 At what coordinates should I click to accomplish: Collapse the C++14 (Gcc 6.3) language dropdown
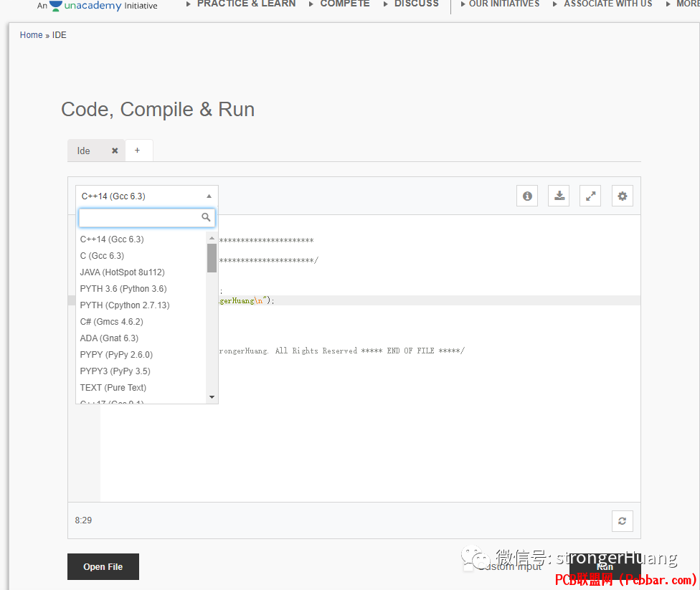(147, 196)
